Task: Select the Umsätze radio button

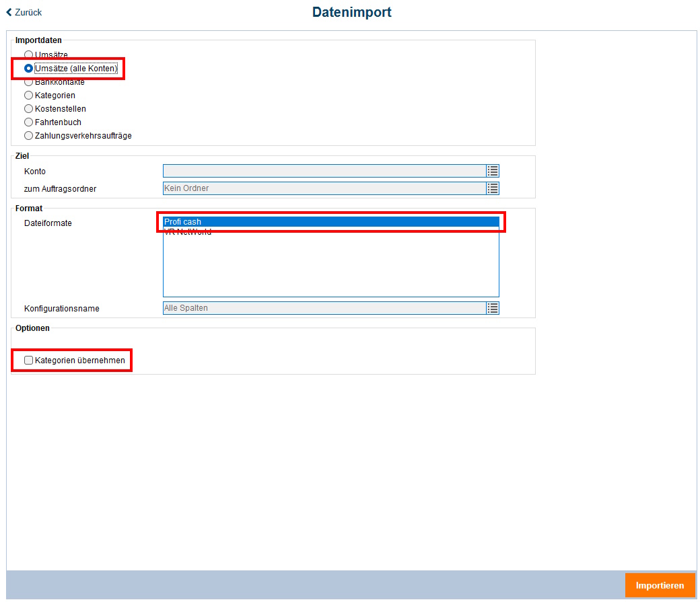Action: [x=28, y=54]
